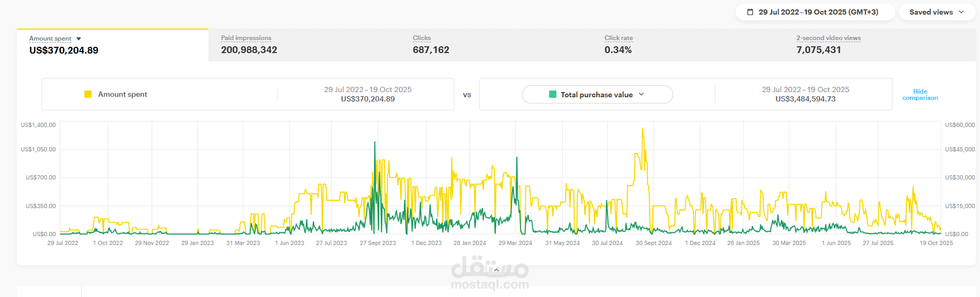This screenshot has width=980, height=297.
Task: Select the Click rate metric tab
Action: tap(688, 45)
